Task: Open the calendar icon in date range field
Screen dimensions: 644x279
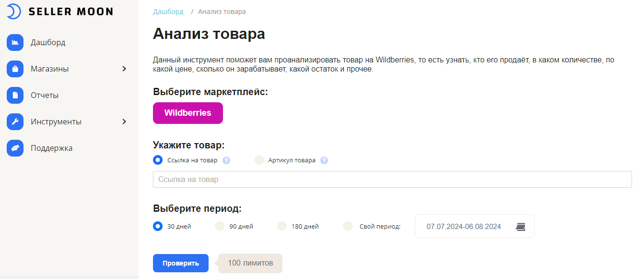Action: point(521,227)
